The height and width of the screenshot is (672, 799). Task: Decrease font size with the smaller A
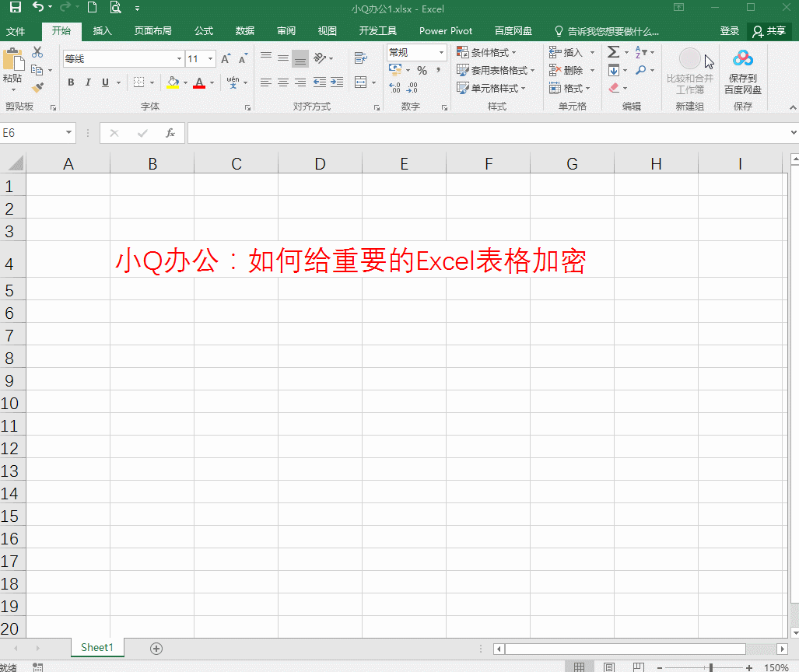[243, 58]
